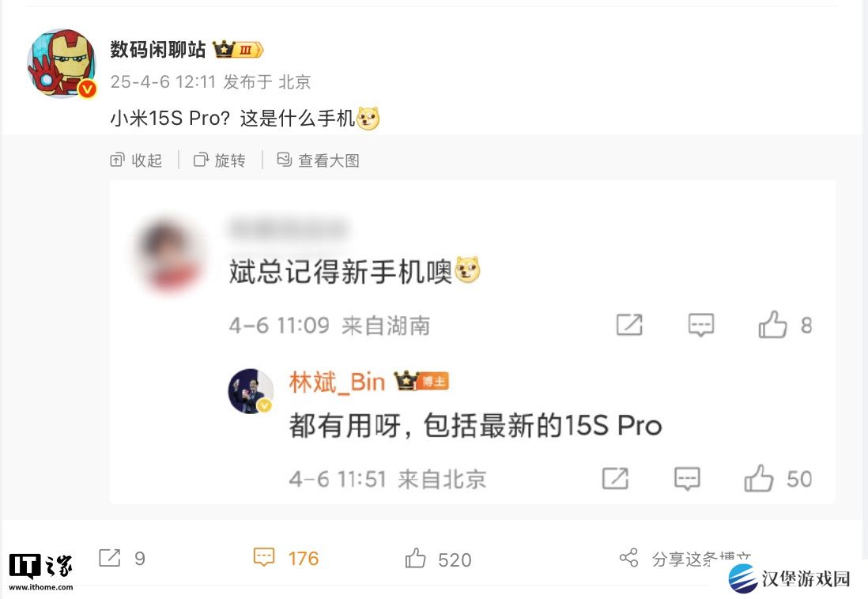Image resolution: width=868 pixels, height=599 pixels.
Task: Click the 数码闲聊站 username
Action: (158, 49)
